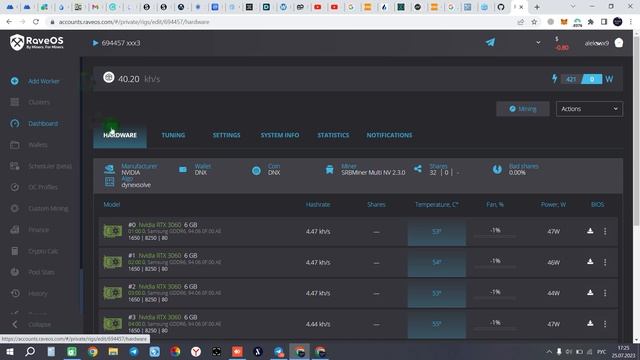The width and height of the screenshot is (640, 360).
Task: Click the Bad shares icon
Action: (497, 169)
